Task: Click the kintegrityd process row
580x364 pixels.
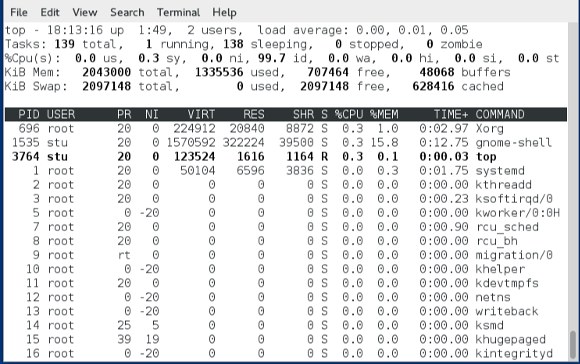Action: coord(286,354)
